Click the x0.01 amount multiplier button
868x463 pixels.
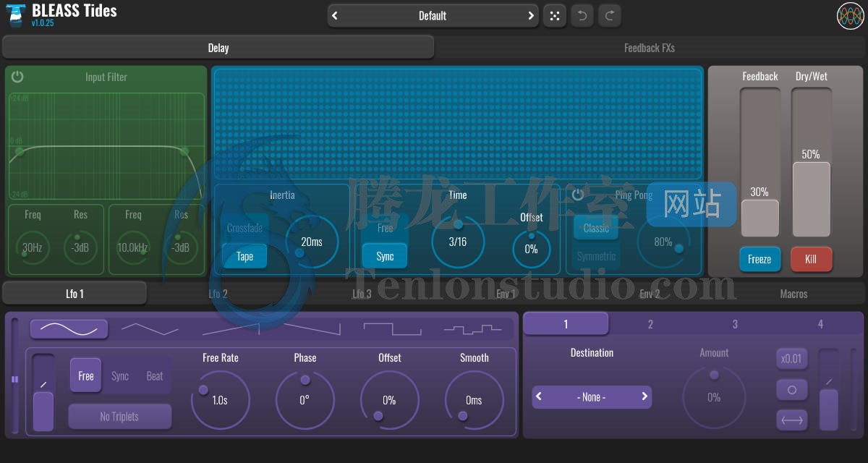(x=792, y=359)
